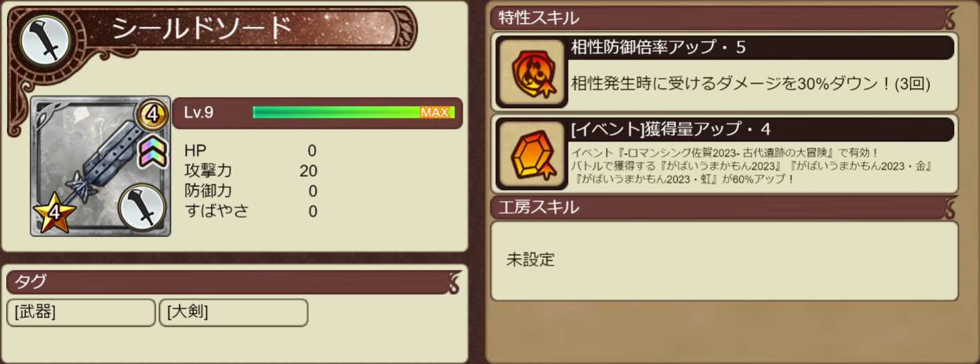Screen dimensions: 980x364
Task: Select the [武器] tag
Action: coord(81,313)
